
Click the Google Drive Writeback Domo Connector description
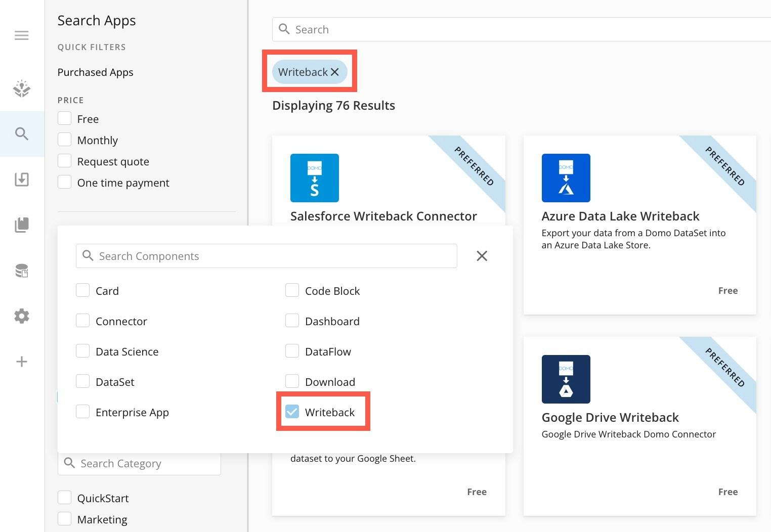pyautogui.click(x=629, y=434)
